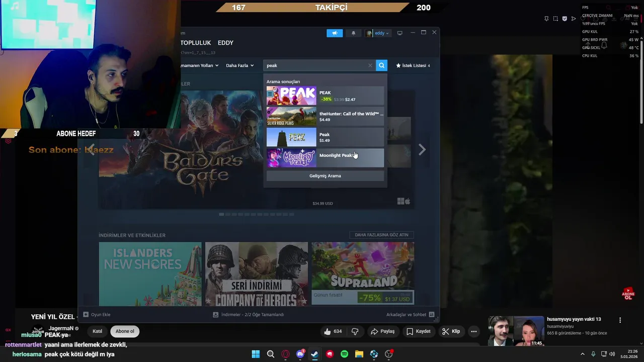644x362 pixels.
Task: Click the browser send arrow icon
Action: pos(574,19)
